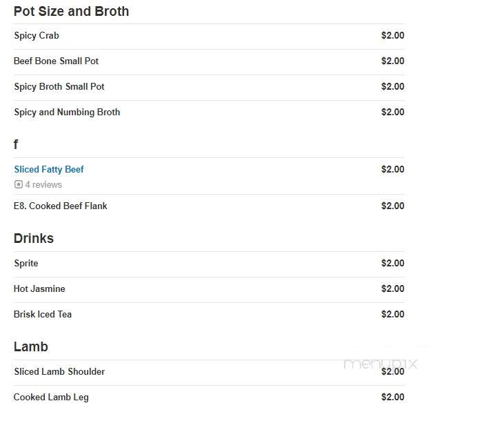The width and height of the screenshot is (504, 421).
Task: Select Cooked Lamb Leg item
Action: [x=209, y=398]
